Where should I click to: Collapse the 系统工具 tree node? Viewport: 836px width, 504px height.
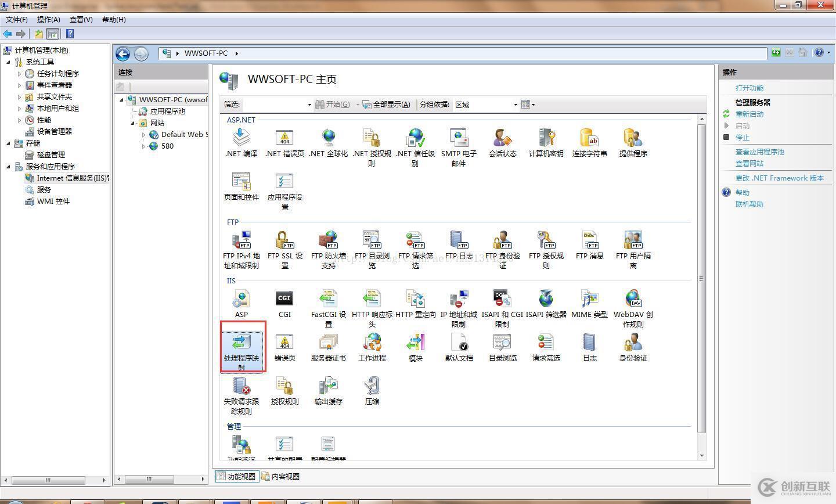point(9,62)
